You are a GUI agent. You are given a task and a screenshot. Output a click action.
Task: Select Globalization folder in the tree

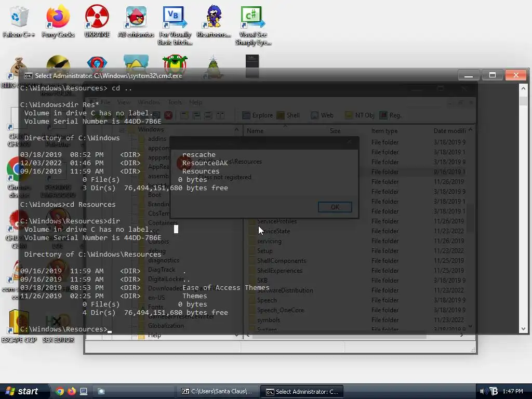pos(166,326)
